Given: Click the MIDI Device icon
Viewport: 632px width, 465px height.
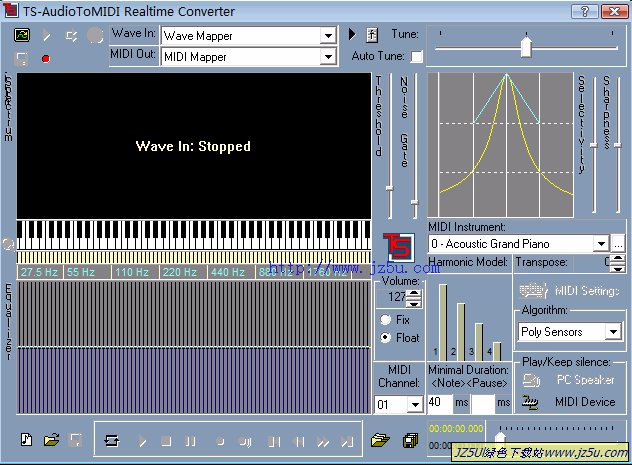Looking at the screenshot, I should pos(530,402).
